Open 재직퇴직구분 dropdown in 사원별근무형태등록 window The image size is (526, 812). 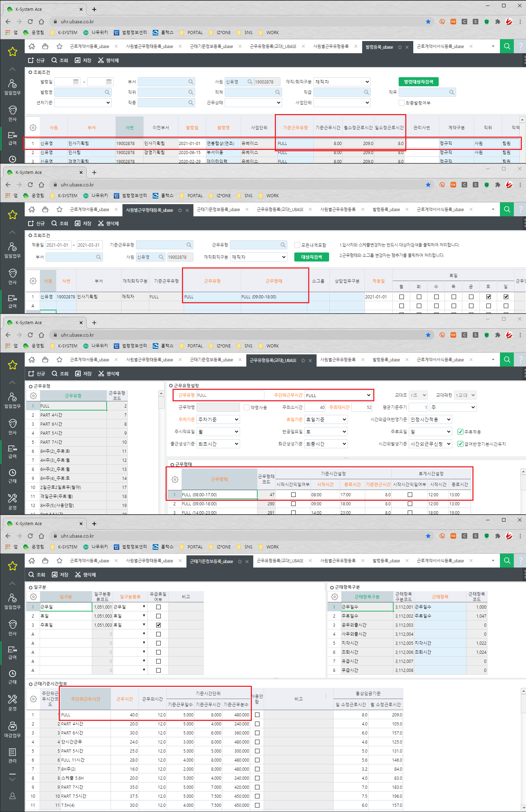[258, 257]
